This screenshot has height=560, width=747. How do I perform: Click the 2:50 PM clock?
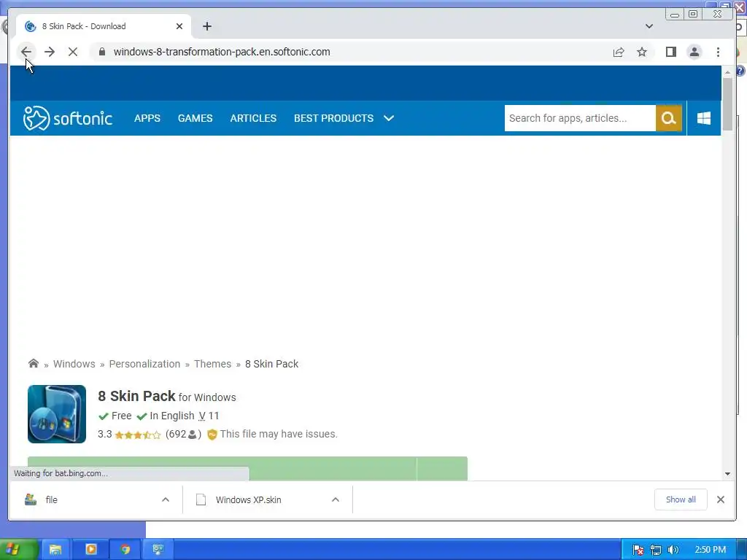pos(711,550)
